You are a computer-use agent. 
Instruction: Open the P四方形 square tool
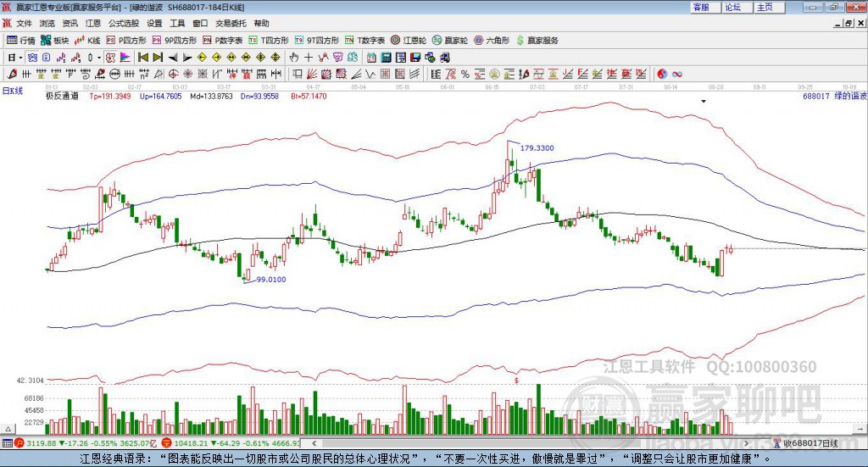[126, 41]
